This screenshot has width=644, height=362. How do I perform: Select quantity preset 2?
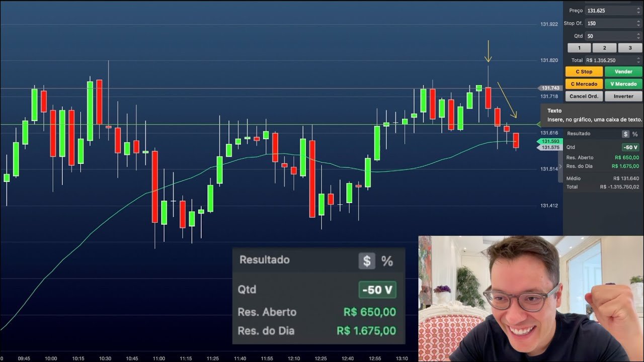coord(604,48)
